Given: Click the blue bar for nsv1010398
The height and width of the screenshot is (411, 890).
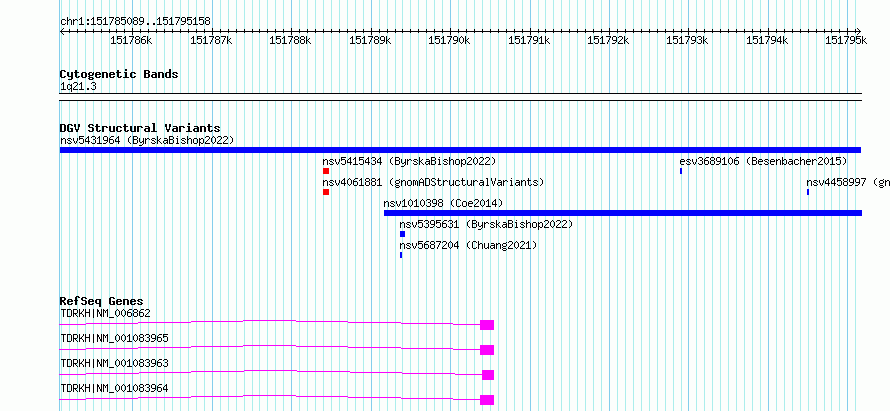Looking at the screenshot, I should (623, 213).
